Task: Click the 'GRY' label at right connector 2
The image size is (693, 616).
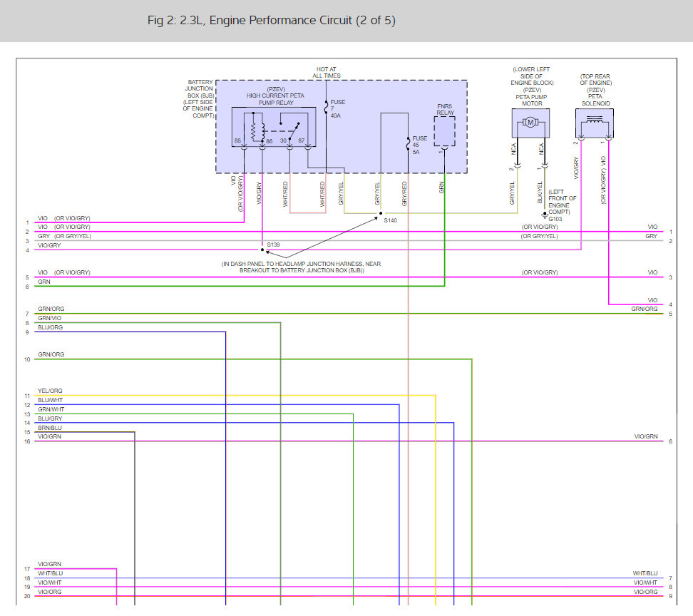Action: [x=652, y=236]
